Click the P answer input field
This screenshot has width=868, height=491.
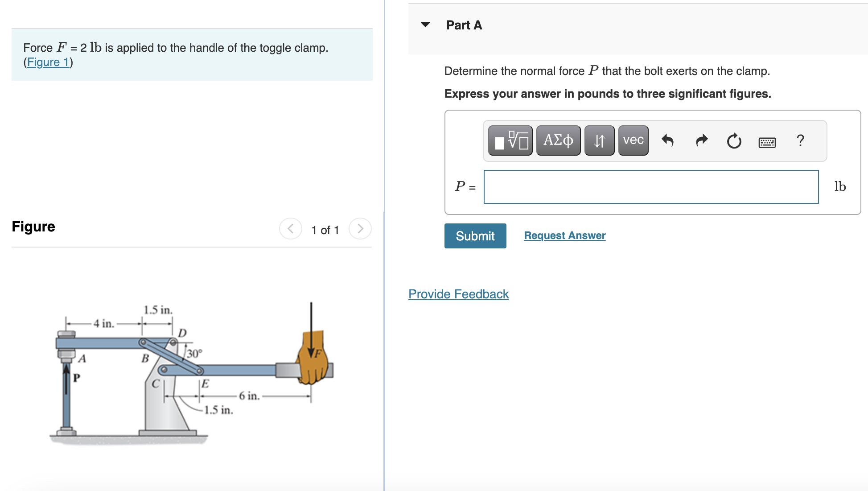point(650,185)
